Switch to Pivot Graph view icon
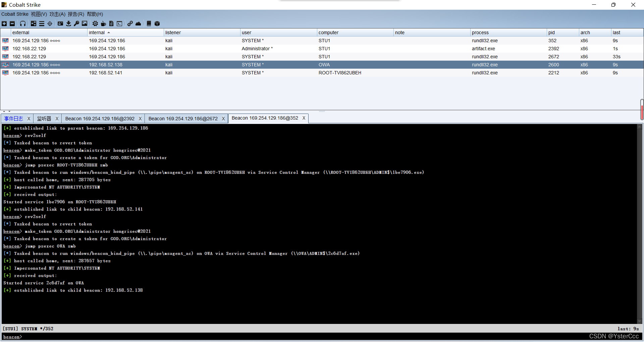644x342 pixels. (34, 23)
